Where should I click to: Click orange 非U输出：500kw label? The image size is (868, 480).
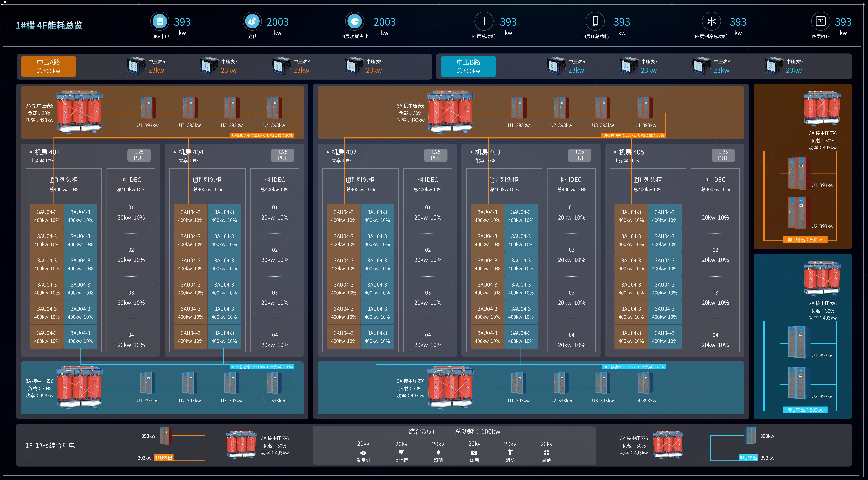point(805,240)
